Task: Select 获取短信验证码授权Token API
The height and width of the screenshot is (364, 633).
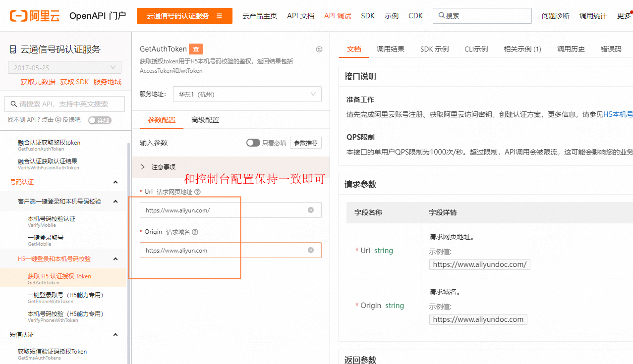Action: [x=53, y=354]
